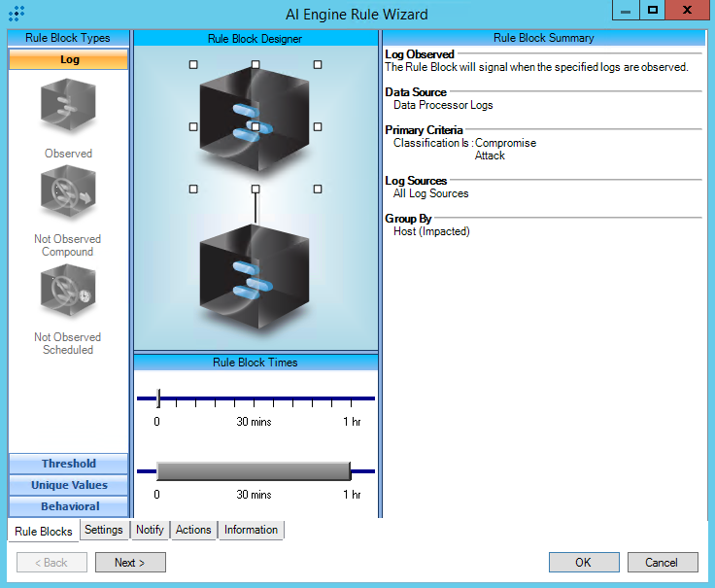Open the Information tab
The image size is (715, 588).
(x=251, y=530)
